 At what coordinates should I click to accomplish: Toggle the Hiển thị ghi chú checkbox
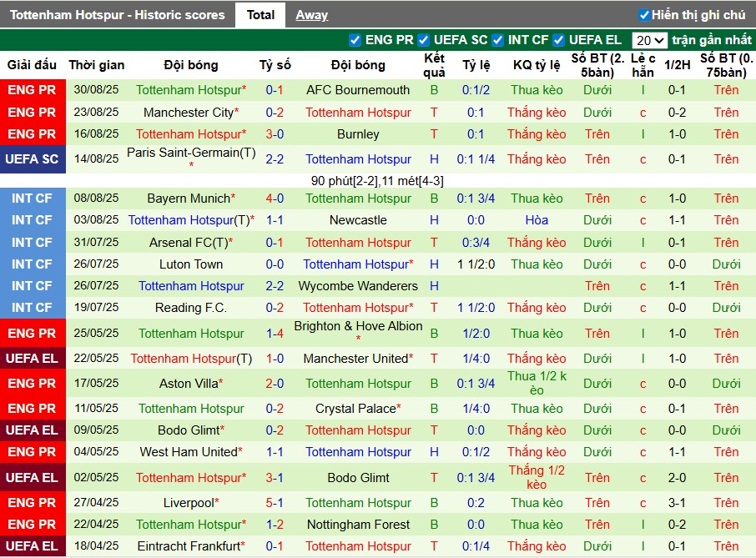coord(644,15)
